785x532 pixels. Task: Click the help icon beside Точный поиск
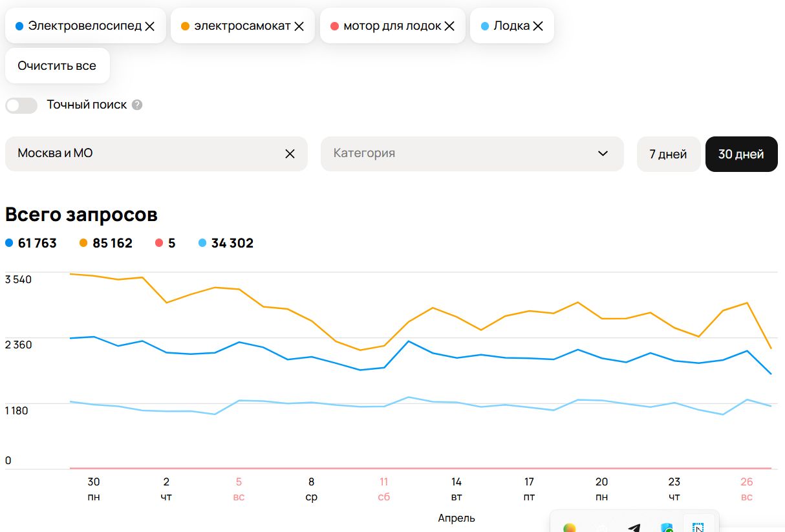click(137, 105)
